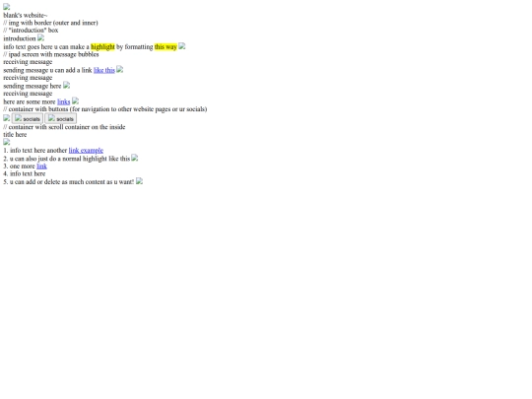Open the "links" hyperlink after "some more"
The width and height of the screenshot is (532, 399).
pyautogui.click(x=63, y=101)
